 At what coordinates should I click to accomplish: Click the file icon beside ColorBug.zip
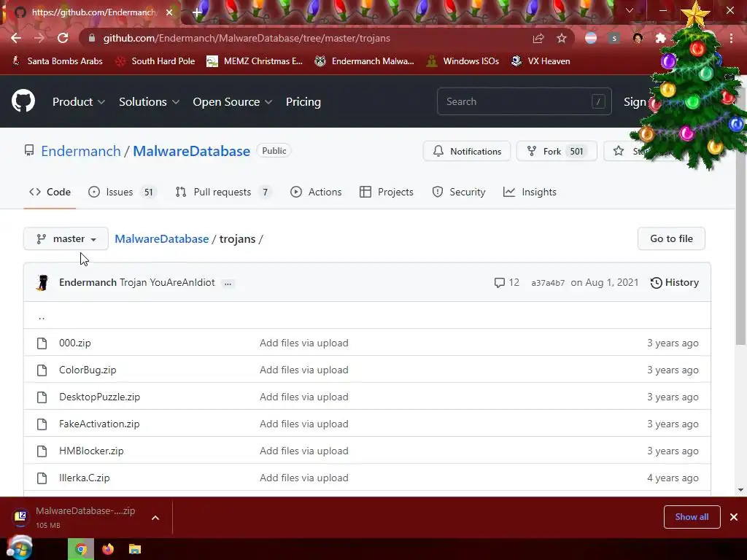pyautogui.click(x=42, y=370)
